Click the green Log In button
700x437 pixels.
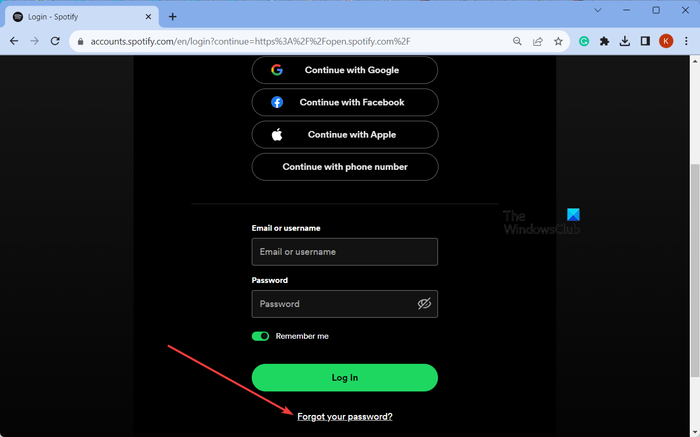(345, 378)
